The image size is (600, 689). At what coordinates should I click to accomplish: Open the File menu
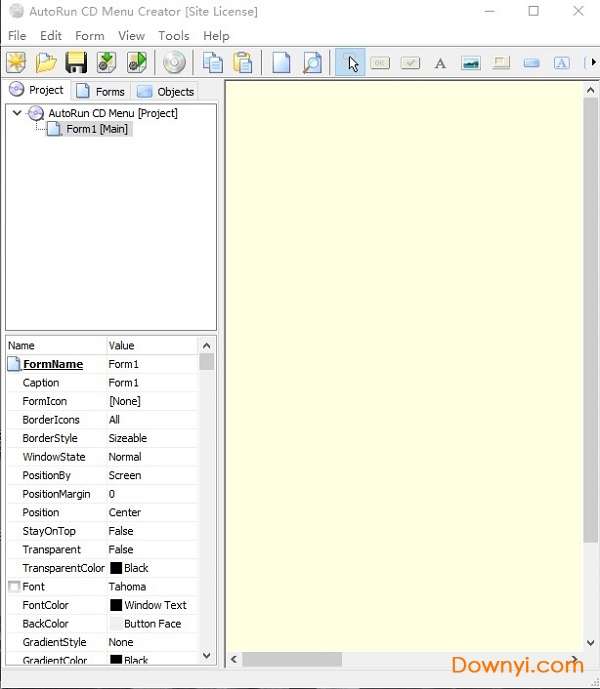[x=17, y=36]
